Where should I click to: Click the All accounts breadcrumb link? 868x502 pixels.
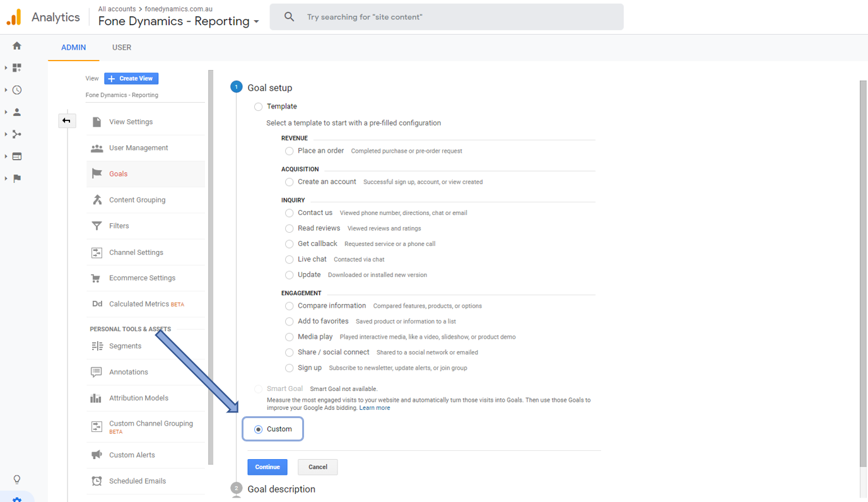pos(117,9)
